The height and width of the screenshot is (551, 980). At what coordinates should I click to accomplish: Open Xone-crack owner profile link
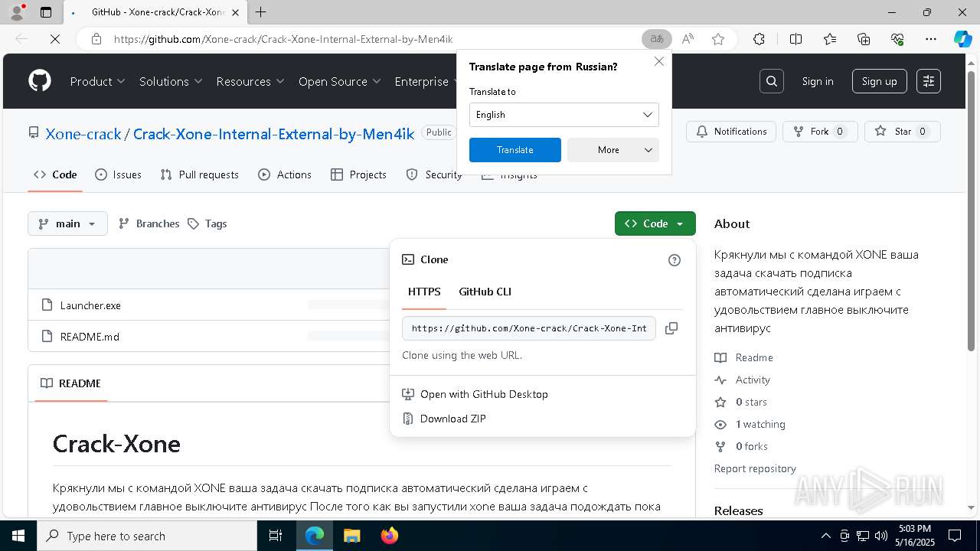click(83, 134)
